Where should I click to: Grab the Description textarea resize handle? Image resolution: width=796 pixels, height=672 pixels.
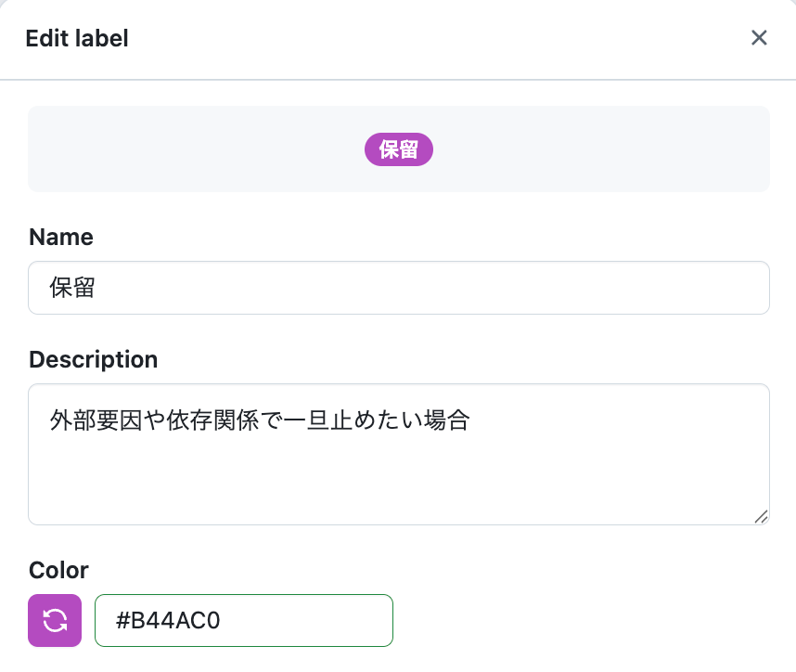point(761,517)
